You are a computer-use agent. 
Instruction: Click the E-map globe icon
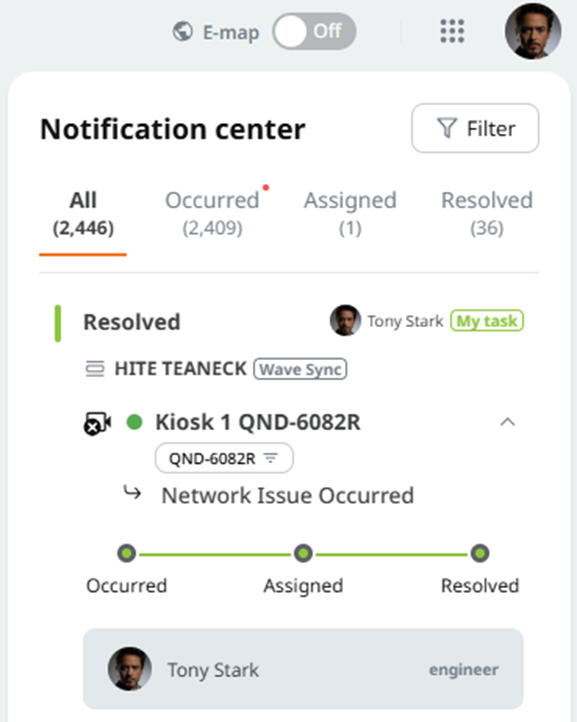point(183,32)
